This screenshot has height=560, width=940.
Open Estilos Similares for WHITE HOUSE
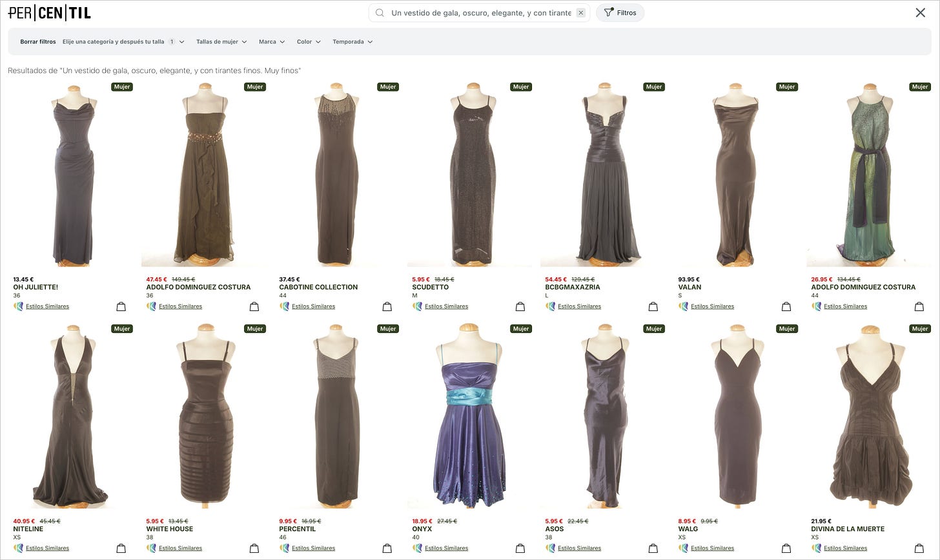coord(180,548)
